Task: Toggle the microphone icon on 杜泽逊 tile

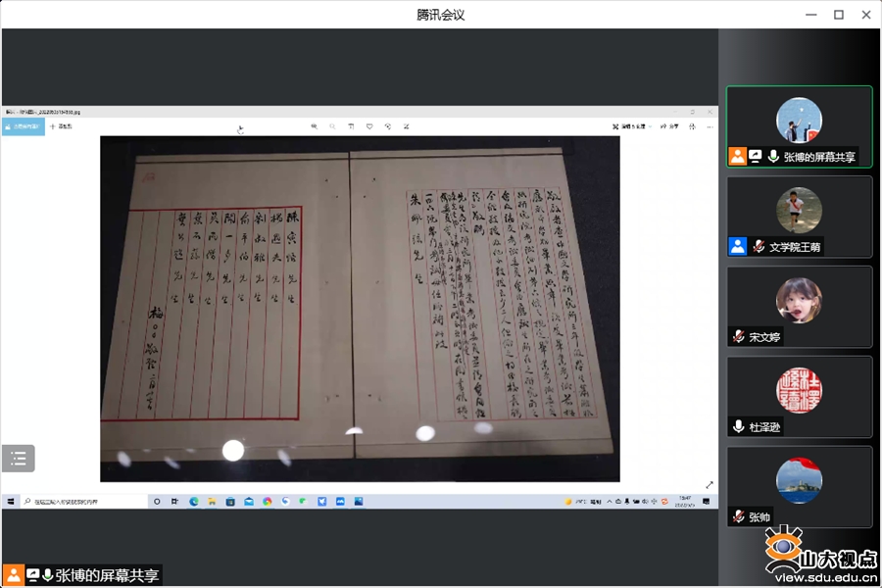Action: pos(738,427)
